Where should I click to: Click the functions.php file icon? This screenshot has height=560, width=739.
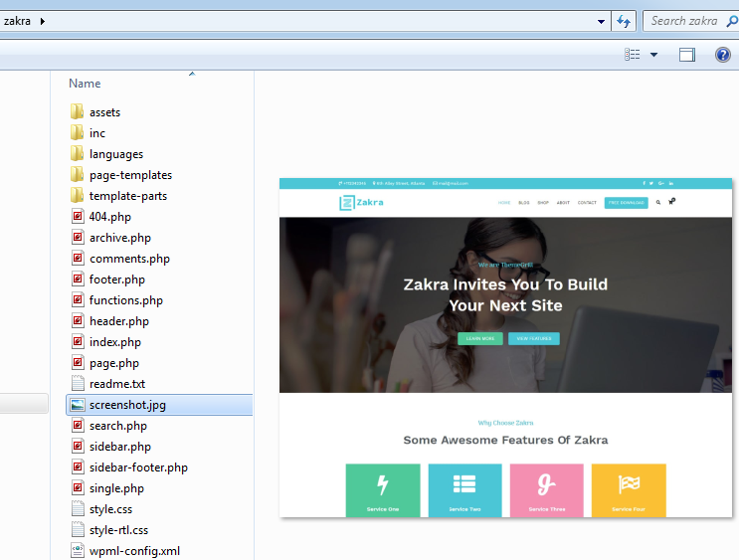coord(78,299)
